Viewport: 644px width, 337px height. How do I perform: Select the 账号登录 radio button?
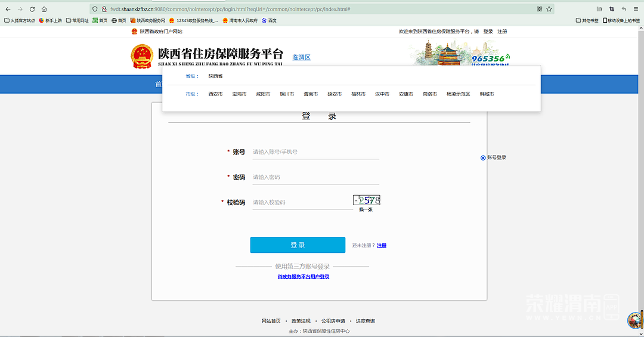coord(483,157)
